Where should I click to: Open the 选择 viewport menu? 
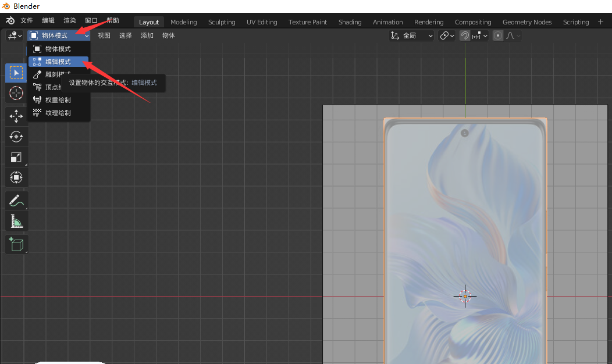(125, 36)
